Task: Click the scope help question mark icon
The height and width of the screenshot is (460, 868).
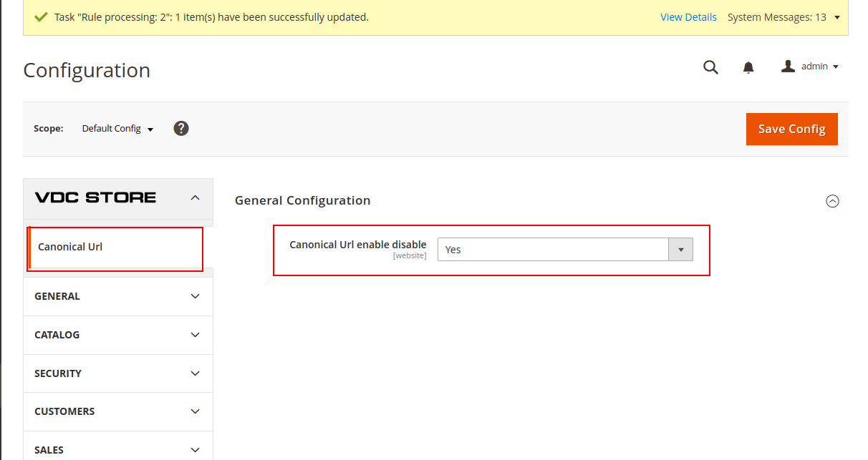Action: coord(181,129)
